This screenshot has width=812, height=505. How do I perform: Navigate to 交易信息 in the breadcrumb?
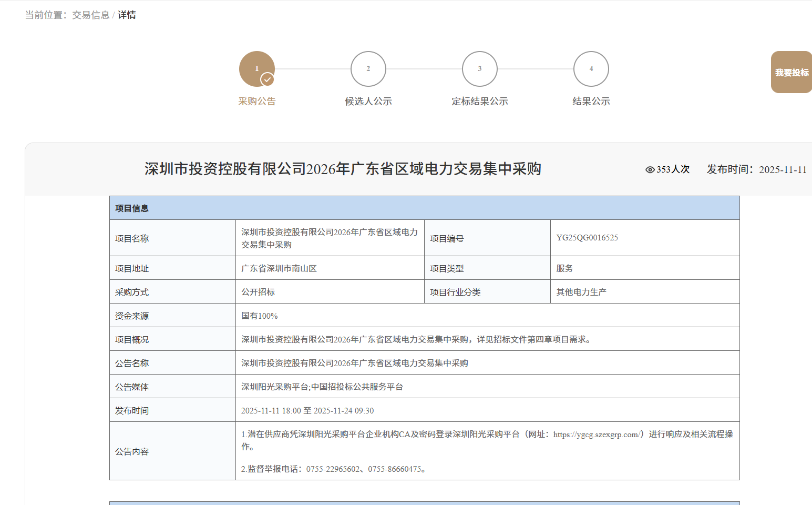90,15
